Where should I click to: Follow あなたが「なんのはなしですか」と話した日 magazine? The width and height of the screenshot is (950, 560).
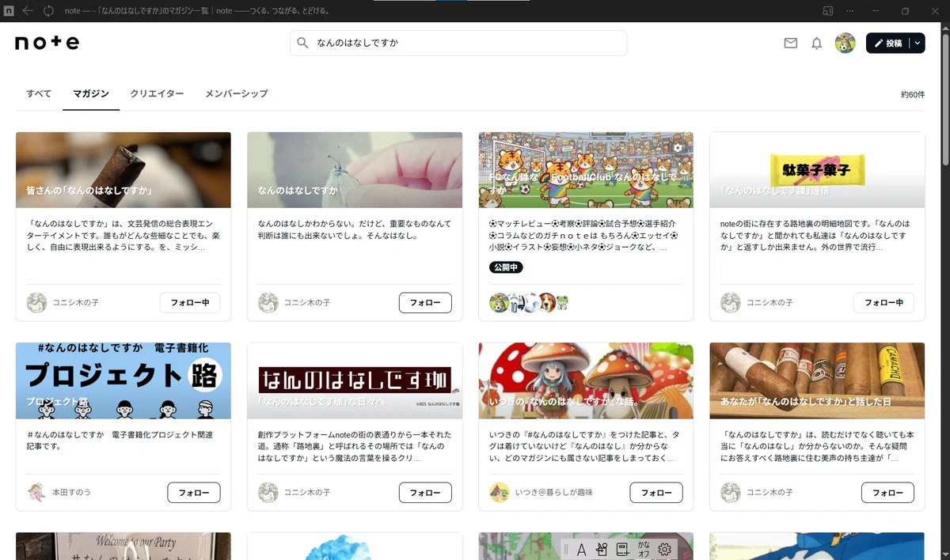(x=887, y=492)
